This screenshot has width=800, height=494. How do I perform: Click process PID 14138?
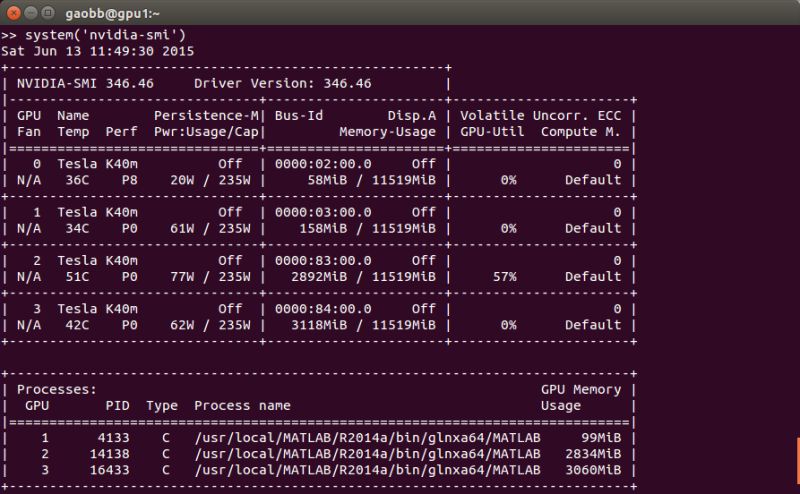(109, 454)
